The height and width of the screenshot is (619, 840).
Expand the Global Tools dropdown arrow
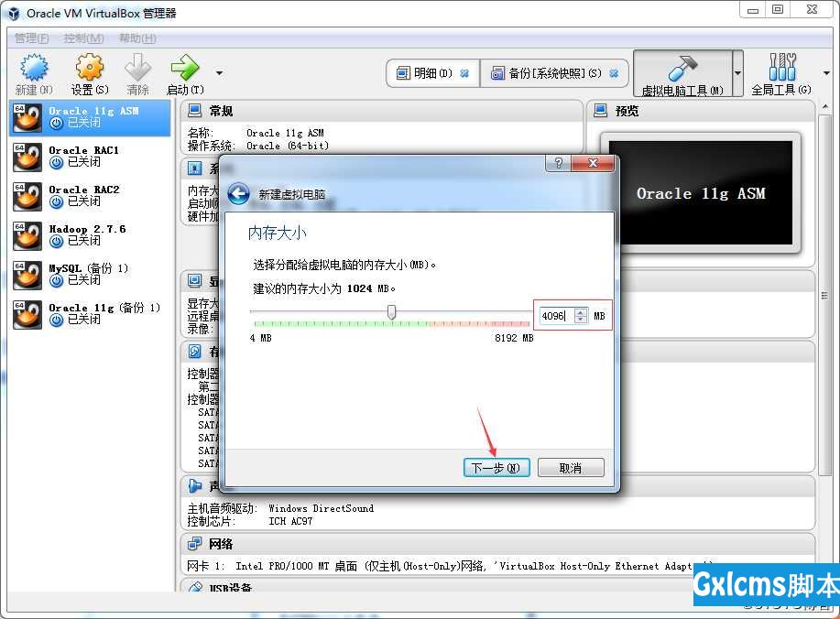coord(826,73)
